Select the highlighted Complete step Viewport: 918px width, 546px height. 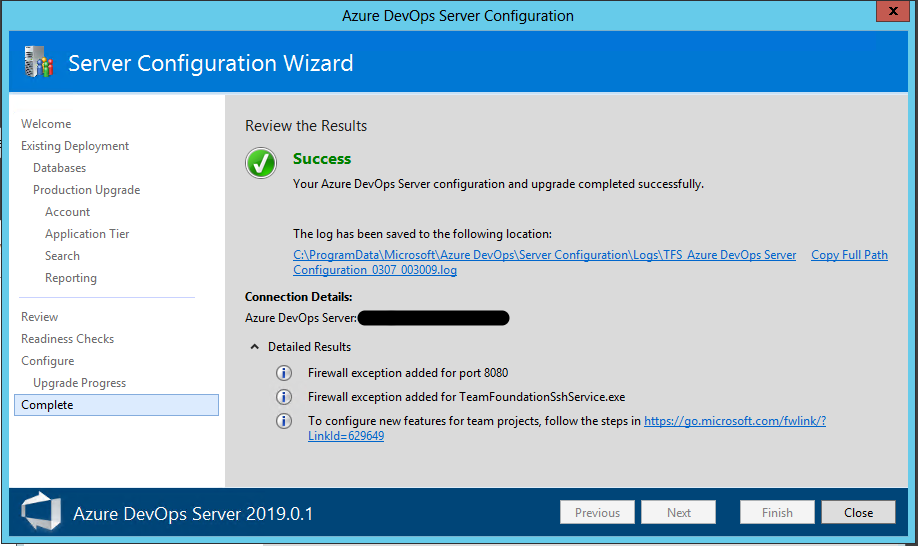[x=47, y=405]
